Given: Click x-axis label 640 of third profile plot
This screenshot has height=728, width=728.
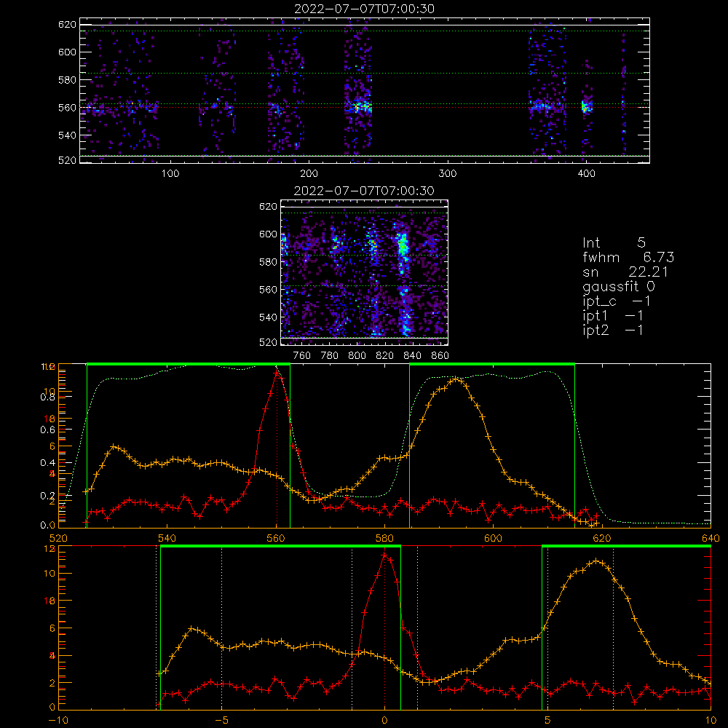Looking at the screenshot, I should point(711,538).
